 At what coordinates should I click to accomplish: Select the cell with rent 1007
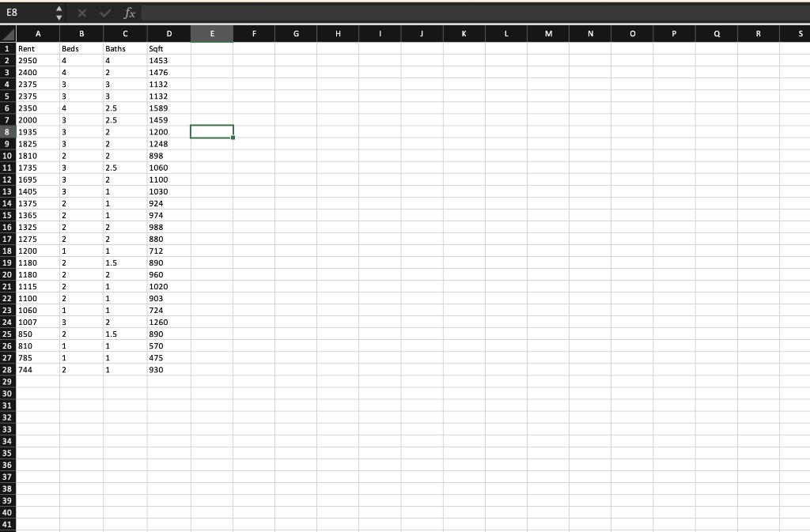(38, 322)
